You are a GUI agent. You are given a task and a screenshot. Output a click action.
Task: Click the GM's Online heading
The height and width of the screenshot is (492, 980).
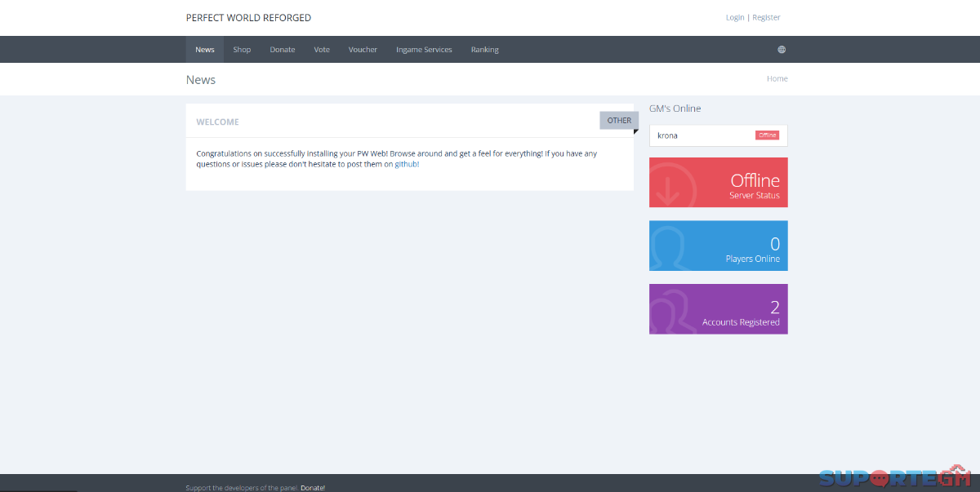click(x=675, y=109)
